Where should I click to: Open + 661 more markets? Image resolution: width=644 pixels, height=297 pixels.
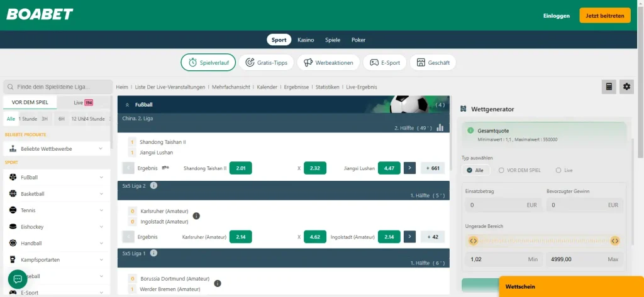(x=433, y=168)
